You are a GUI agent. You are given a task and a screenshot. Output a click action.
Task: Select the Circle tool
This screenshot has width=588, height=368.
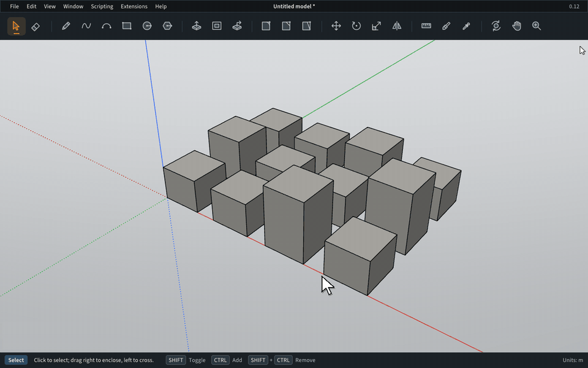point(147,26)
